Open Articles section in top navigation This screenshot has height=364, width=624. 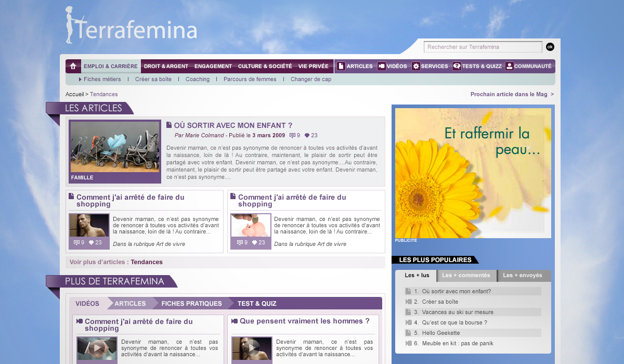click(x=360, y=66)
